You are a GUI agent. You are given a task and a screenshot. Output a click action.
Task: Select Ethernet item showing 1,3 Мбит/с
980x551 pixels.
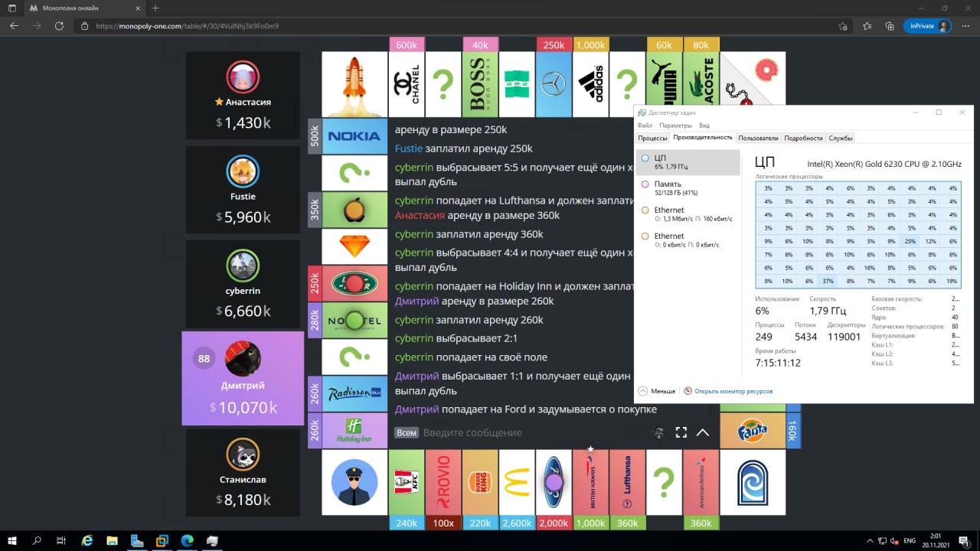click(x=688, y=214)
